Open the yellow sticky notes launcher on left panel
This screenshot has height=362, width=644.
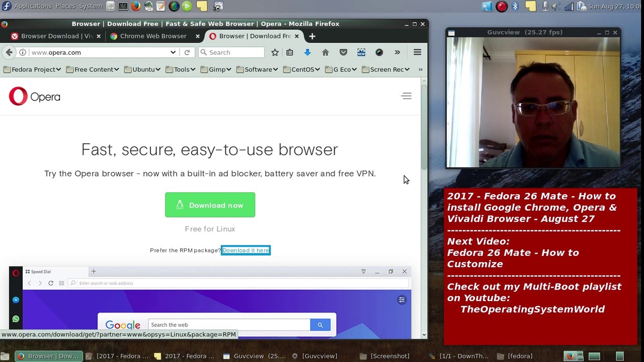point(201,7)
